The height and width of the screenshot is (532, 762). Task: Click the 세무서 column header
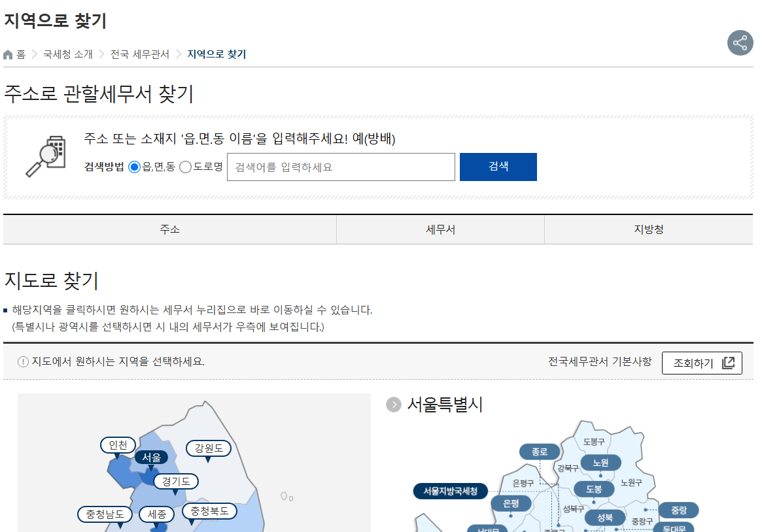[440, 229]
